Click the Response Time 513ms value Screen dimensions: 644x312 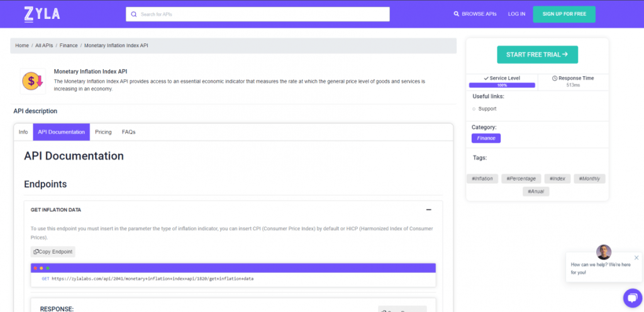573,85
